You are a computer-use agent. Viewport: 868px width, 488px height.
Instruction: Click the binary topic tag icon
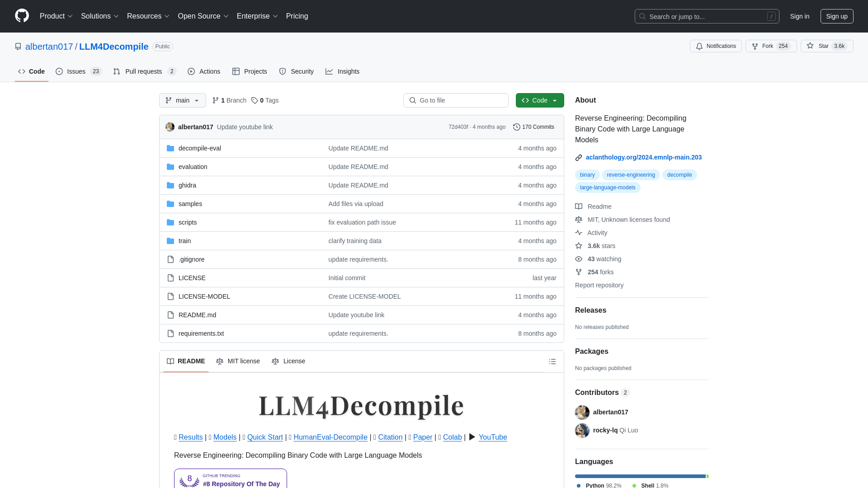click(587, 174)
